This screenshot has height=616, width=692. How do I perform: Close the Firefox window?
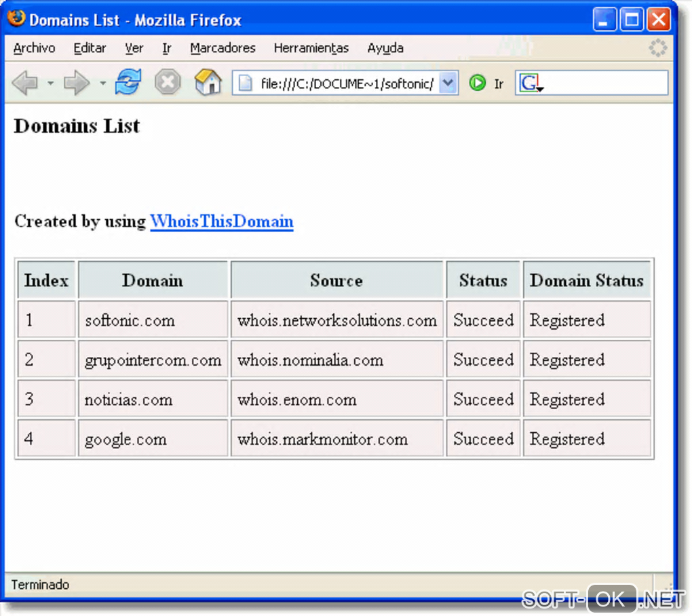pos(659,20)
